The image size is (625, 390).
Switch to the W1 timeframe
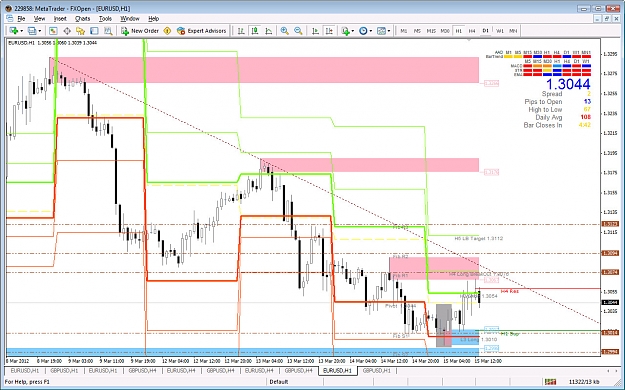click(500, 31)
